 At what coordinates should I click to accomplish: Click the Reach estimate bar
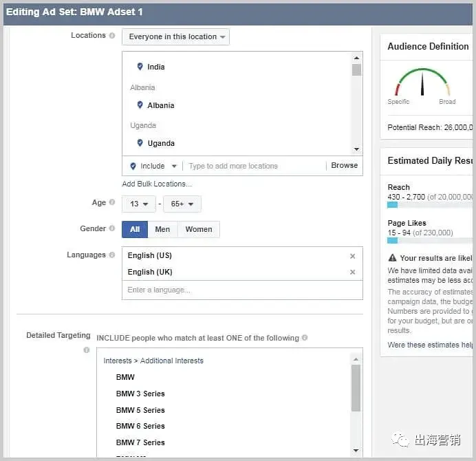click(x=429, y=205)
